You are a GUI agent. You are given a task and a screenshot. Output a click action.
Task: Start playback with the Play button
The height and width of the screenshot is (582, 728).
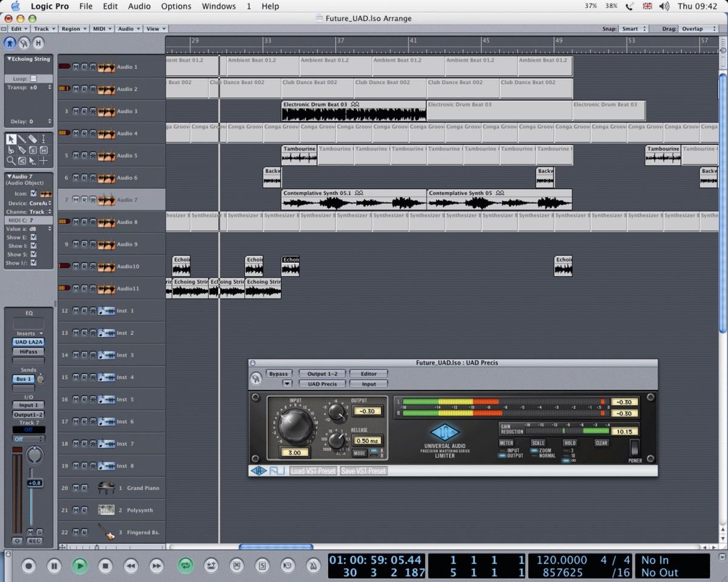coord(79,566)
